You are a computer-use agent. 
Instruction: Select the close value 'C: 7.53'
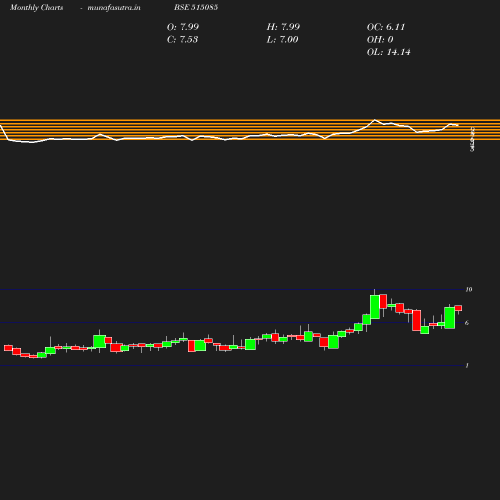[182, 40]
